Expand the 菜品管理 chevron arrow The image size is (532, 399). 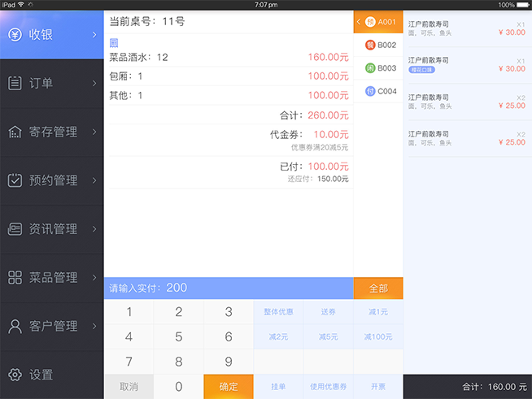[94, 278]
